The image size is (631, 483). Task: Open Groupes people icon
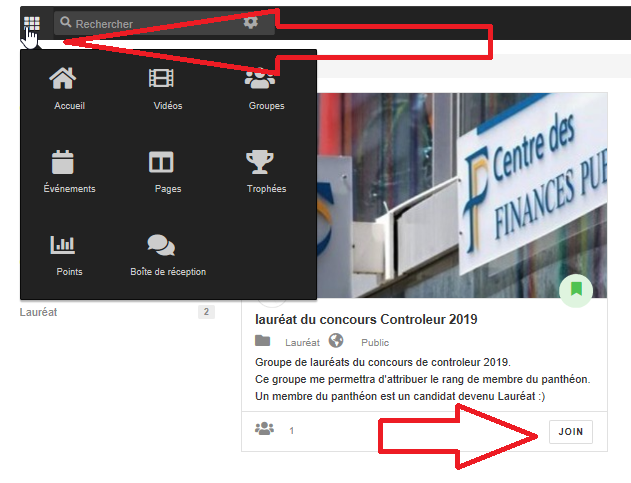(x=260, y=78)
